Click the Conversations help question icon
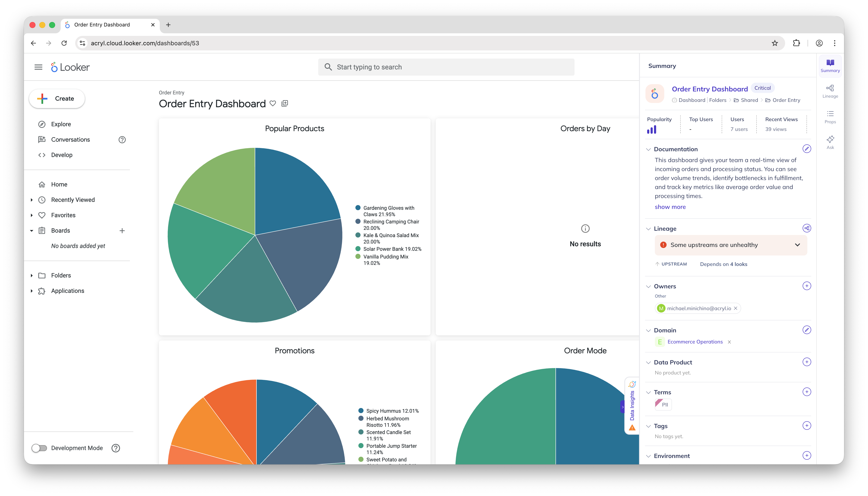Screen dimensions: 868x496 (122, 140)
